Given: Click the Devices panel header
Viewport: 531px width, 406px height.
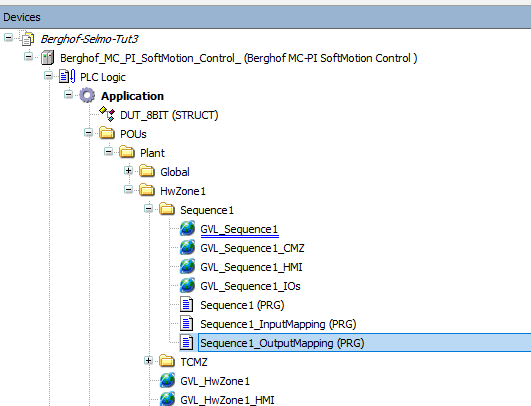Looking at the screenshot, I should click(x=266, y=17).
